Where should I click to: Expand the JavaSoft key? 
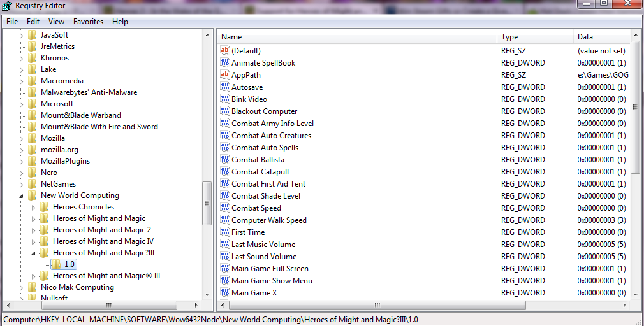21,36
